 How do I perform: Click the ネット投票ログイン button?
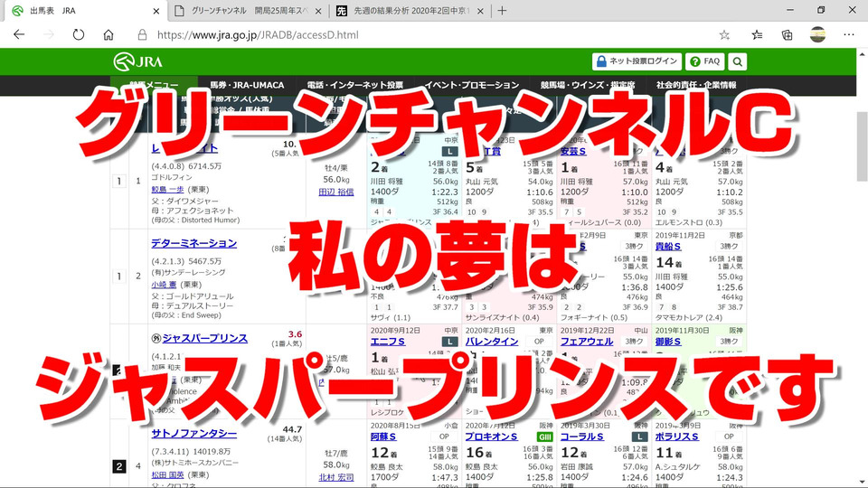637,61
